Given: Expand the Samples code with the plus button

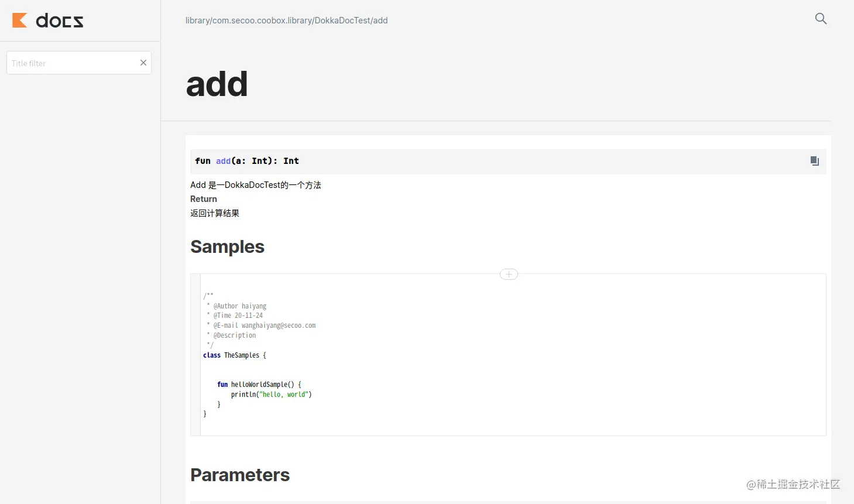Looking at the screenshot, I should (509, 274).
